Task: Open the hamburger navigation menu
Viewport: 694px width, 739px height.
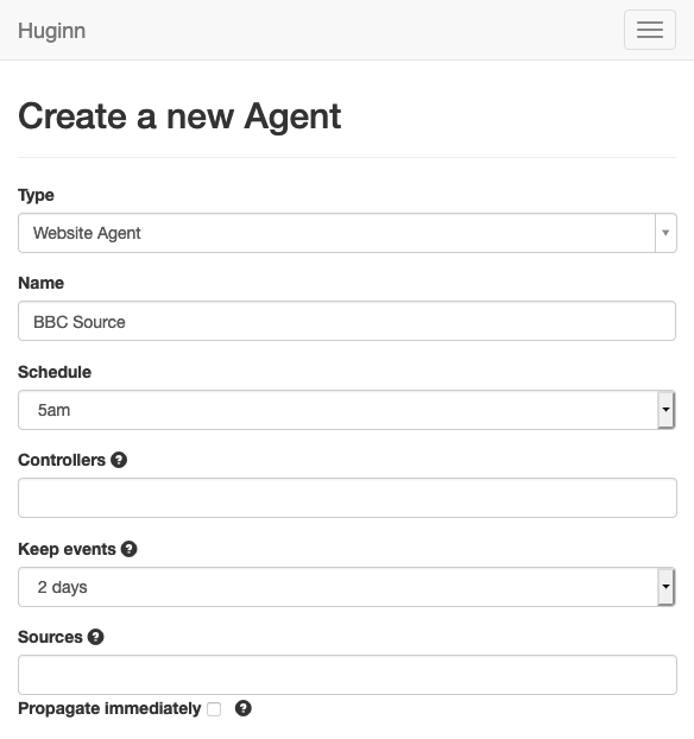Action: tap(649, 30)
